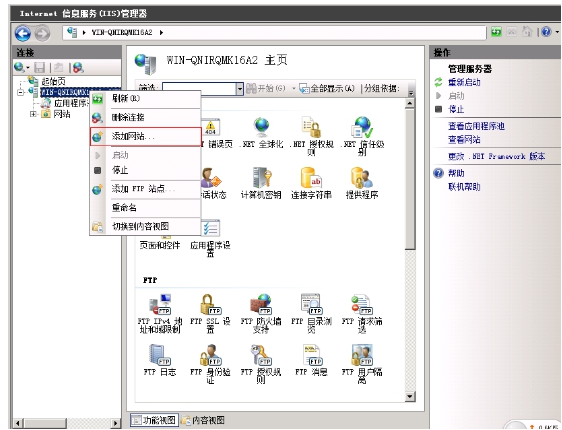Viewport: 562px width, 430px height.
Task: Switch to the 功能视图 tab
Action: coord(154,420)
